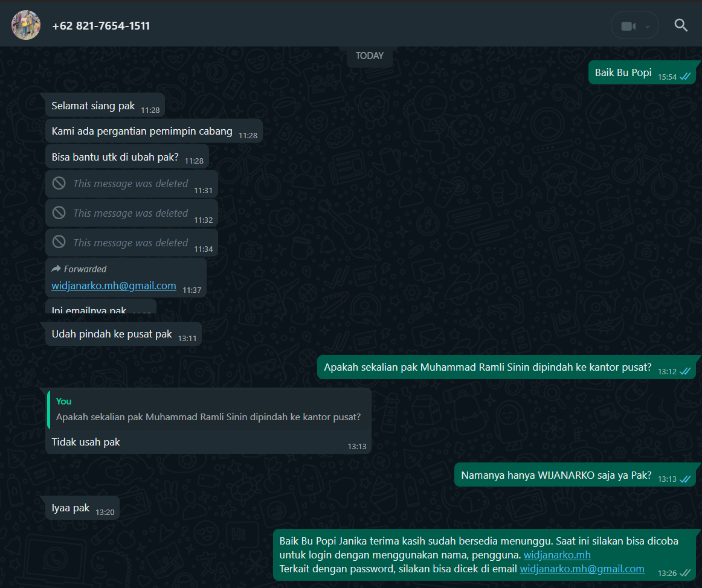Select the 'Iyaa pak' message
The image size is (702, 588).
pyautogui.click(x=82, y=508)
